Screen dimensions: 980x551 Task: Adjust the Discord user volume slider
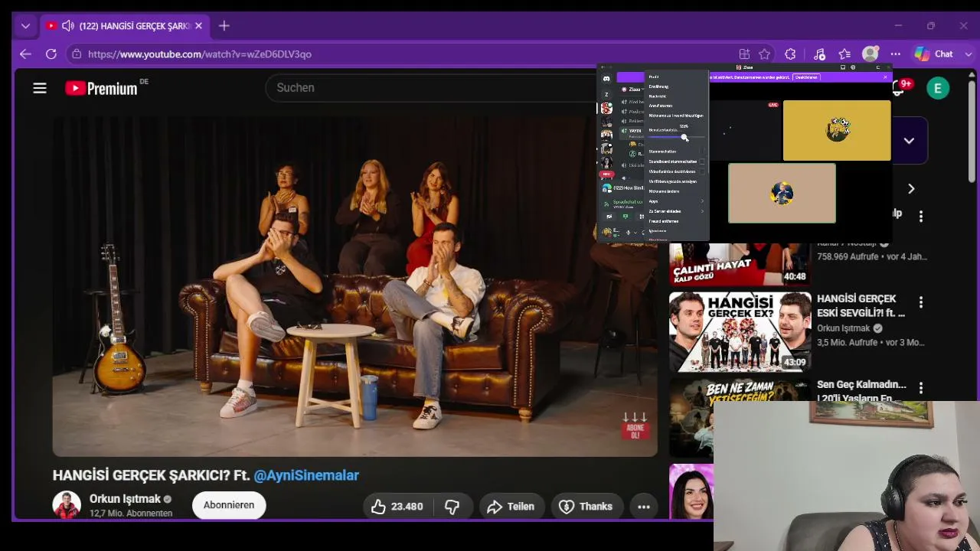[677, 137]
